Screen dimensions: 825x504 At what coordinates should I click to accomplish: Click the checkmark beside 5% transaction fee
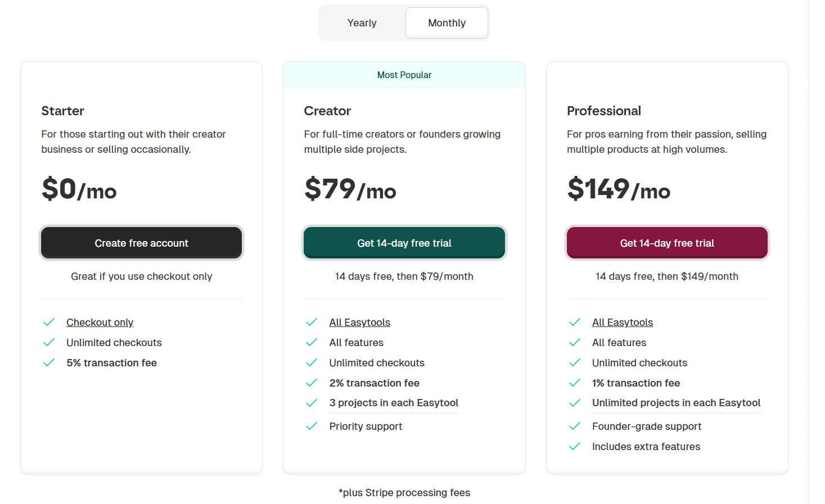(49, 362)
